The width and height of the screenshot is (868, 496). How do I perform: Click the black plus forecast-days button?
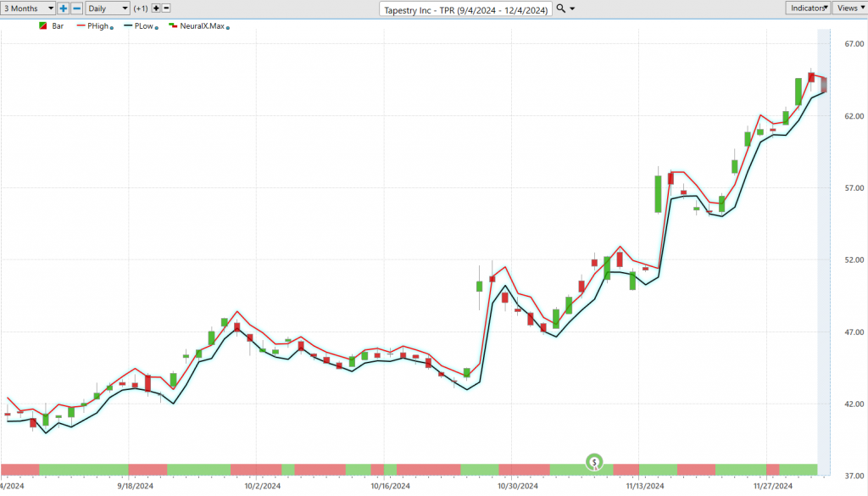click(156, 8)
